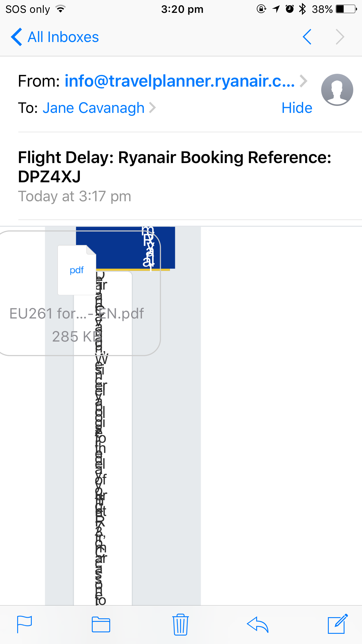Image resolution: width=362 pixels, height=644 pixels.
Task: Expand chevron beside Jane Cavanagh
Action: (x=152, y=108)
